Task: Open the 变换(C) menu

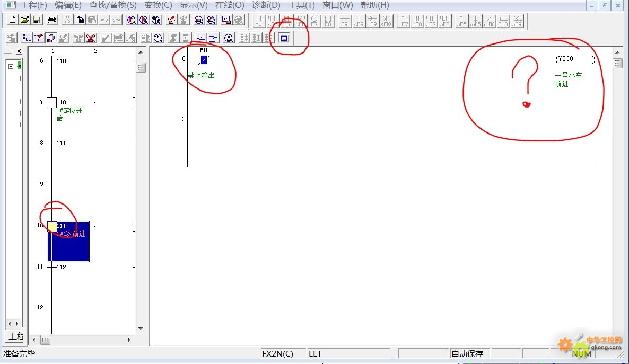Action: [x=158, y=5]
